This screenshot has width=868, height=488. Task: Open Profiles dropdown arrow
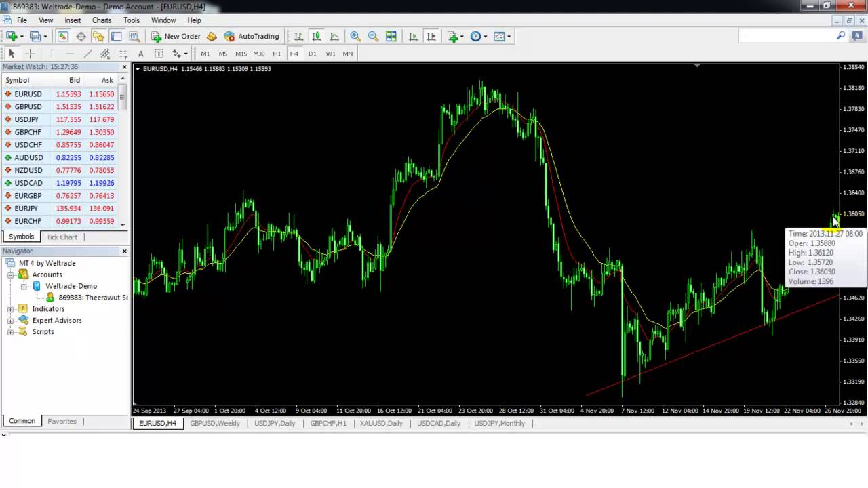pyautogui.click(x=45, y=36)
